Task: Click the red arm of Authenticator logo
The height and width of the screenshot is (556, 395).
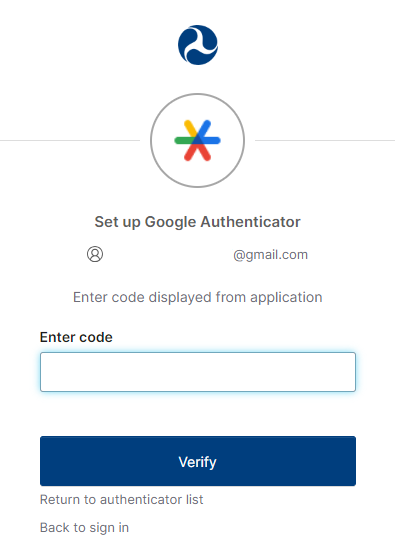Action: tap(198, 152)
